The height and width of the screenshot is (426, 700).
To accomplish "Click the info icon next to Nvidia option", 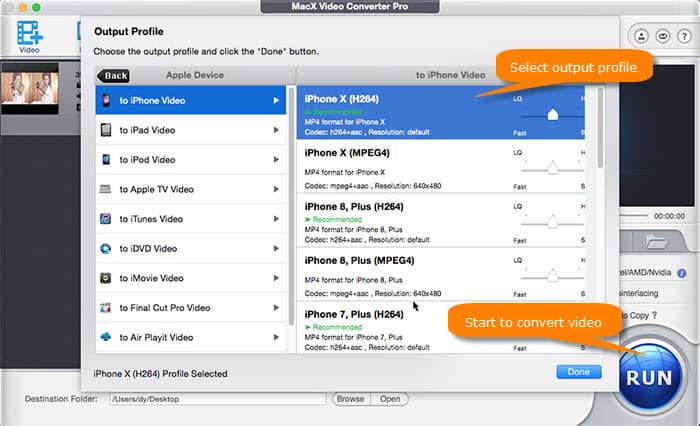I will click(x=682, y=273).
